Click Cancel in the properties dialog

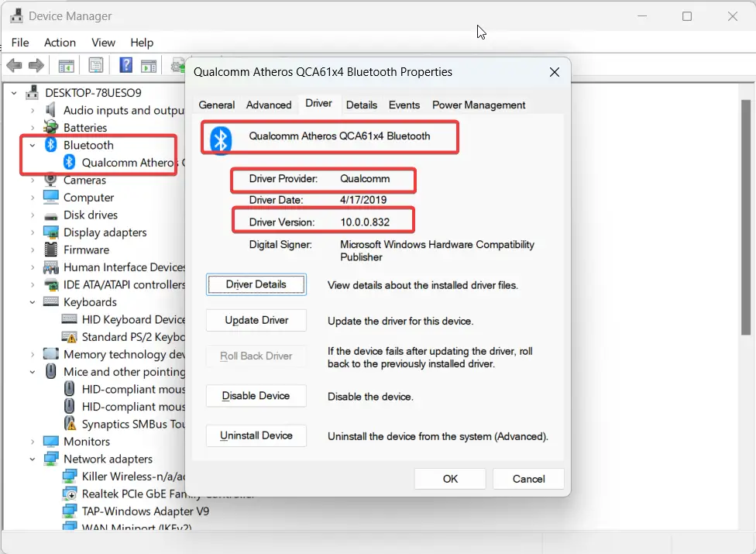(528, 479)
